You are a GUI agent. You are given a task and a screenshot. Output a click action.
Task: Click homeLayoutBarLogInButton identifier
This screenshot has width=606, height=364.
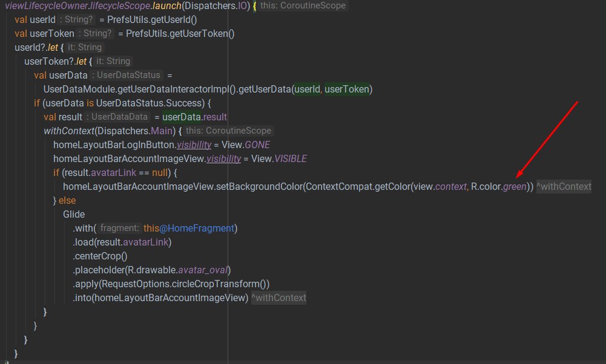pyautogui.click(x=114, y=145)
